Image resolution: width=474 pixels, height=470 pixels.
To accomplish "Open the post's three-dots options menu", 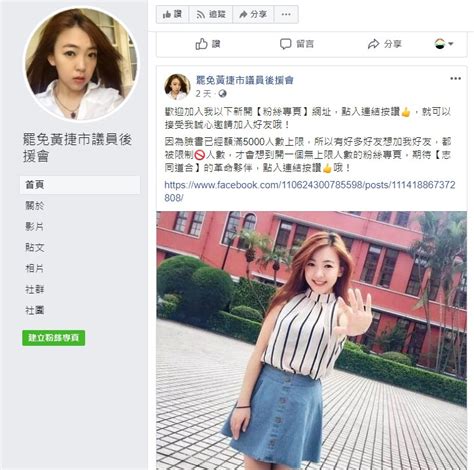I will click(455, 79).
